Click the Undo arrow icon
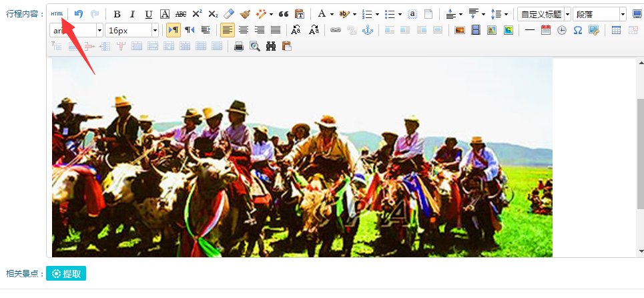644x298 pixels. [x=79, y=14]
